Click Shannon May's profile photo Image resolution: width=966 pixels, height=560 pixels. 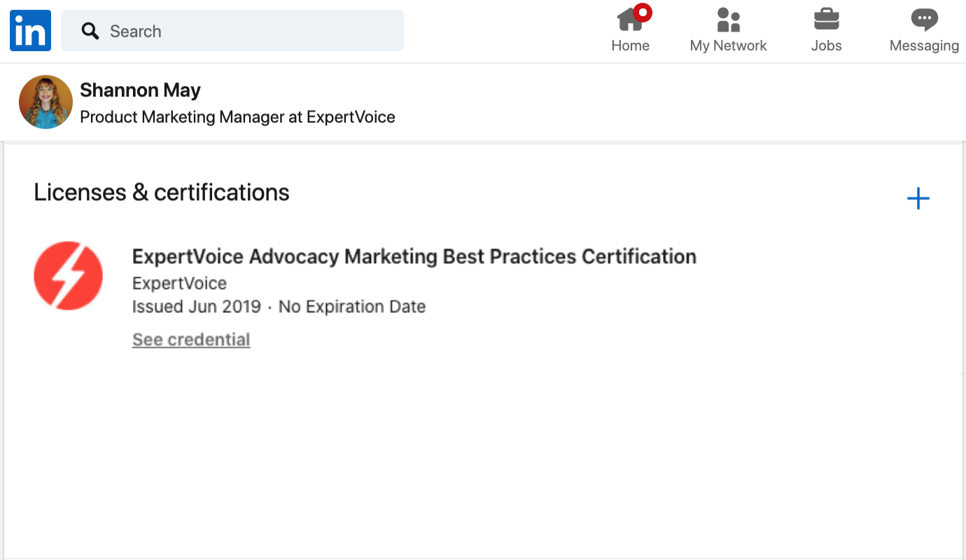[45, 102]
